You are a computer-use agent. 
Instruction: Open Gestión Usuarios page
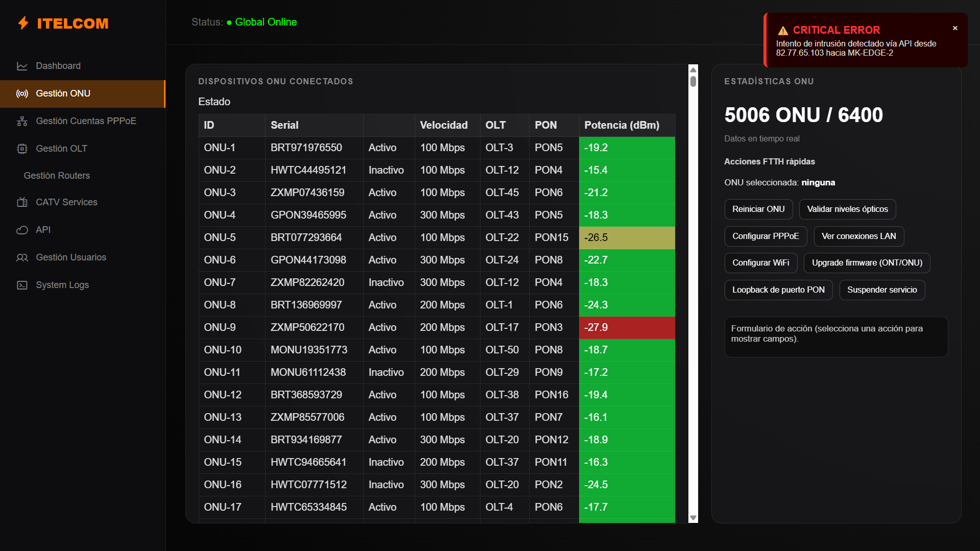[83, 257]
